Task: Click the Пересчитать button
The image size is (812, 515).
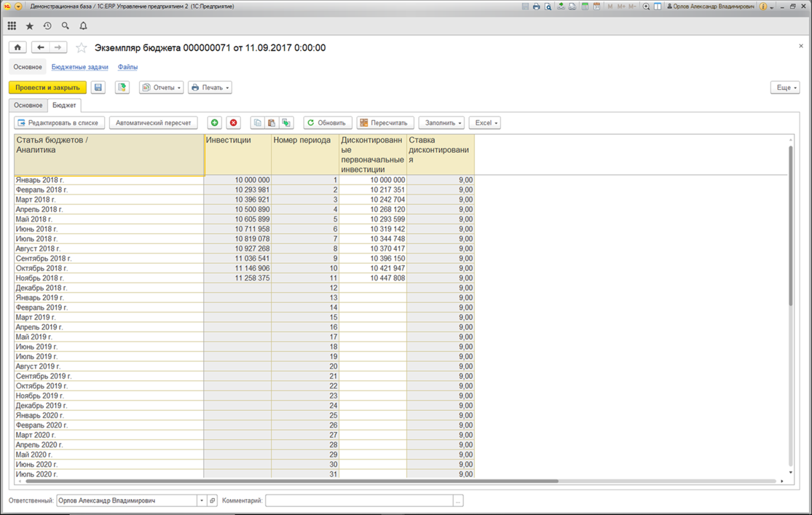Action: [x=385, y=122]
